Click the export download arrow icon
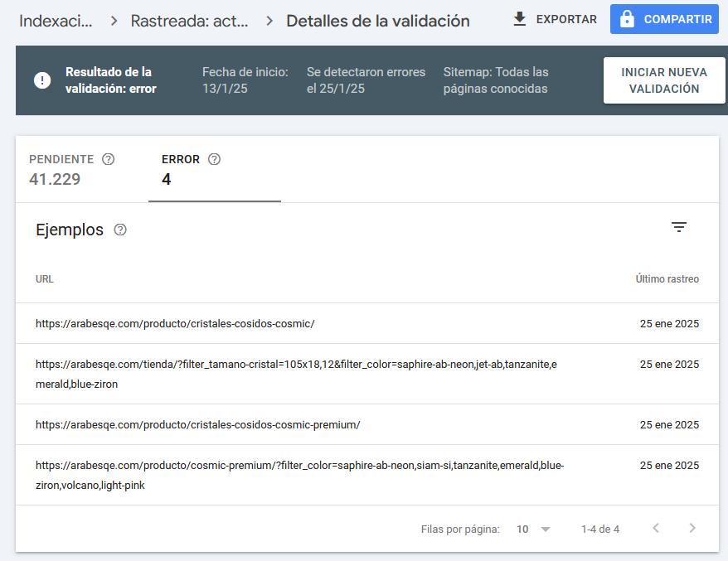The height and width of the screenshot is (561, 728). point(520,19)
